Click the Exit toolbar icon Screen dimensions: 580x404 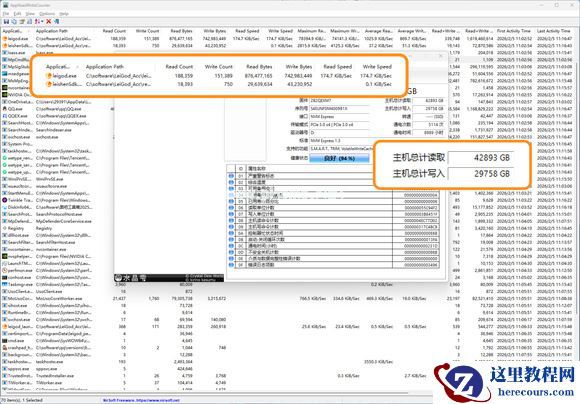56,22
